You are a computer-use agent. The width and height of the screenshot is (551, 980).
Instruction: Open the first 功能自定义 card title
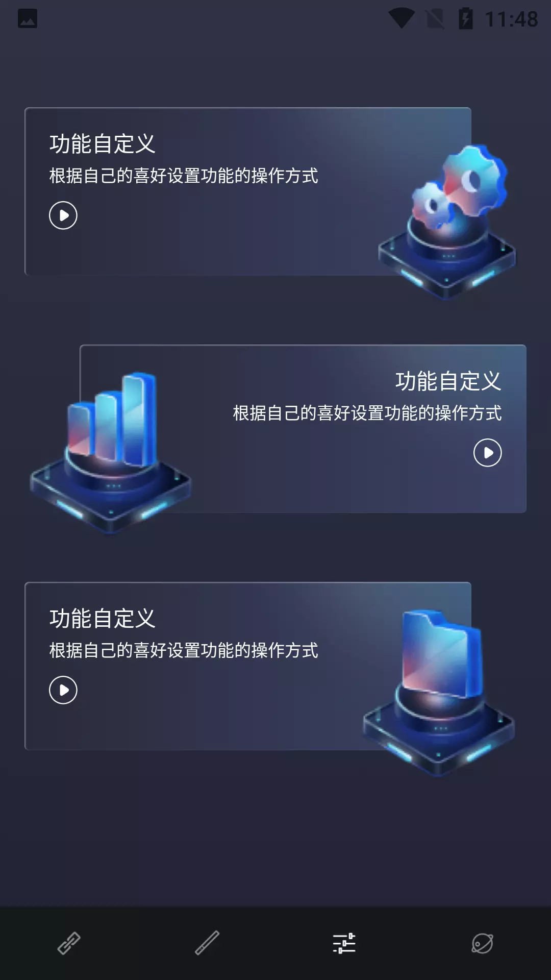pos(102,144)
